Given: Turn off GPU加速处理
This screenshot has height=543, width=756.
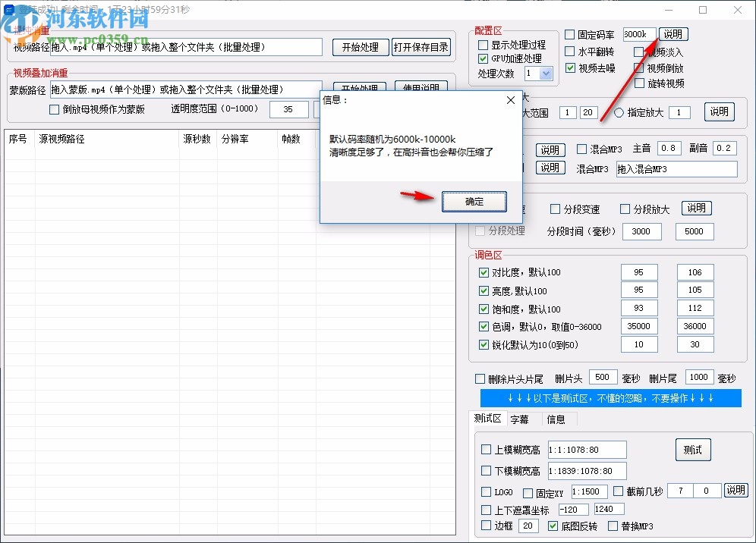Looking at the screenshot, I should click(482, 57).
